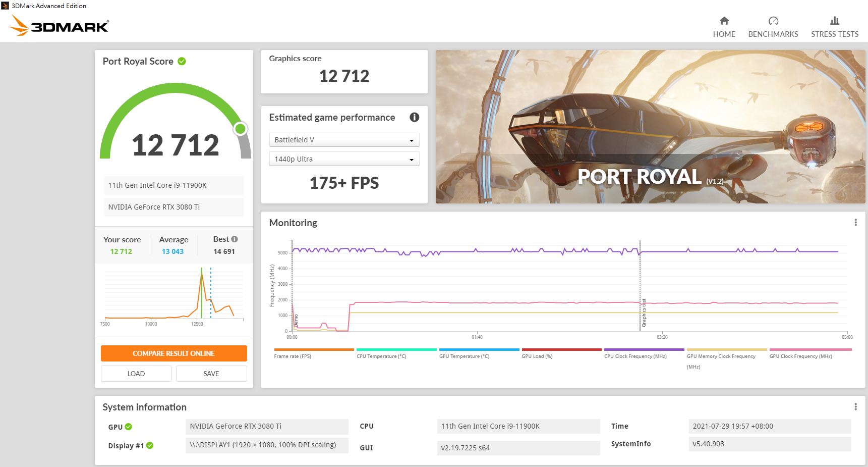The width and height of the screenshot is (868, 467).
Task: Click the score gauge green knob
Action: 241,129
